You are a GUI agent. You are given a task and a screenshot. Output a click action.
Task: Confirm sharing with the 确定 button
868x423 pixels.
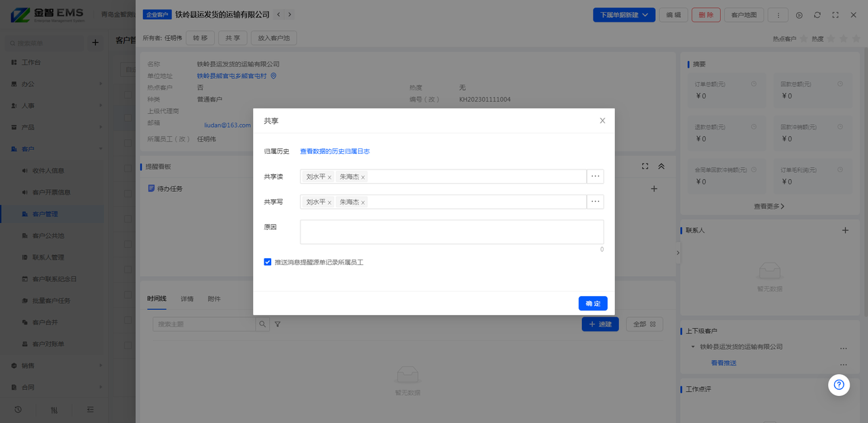click(x=593, y=303)
